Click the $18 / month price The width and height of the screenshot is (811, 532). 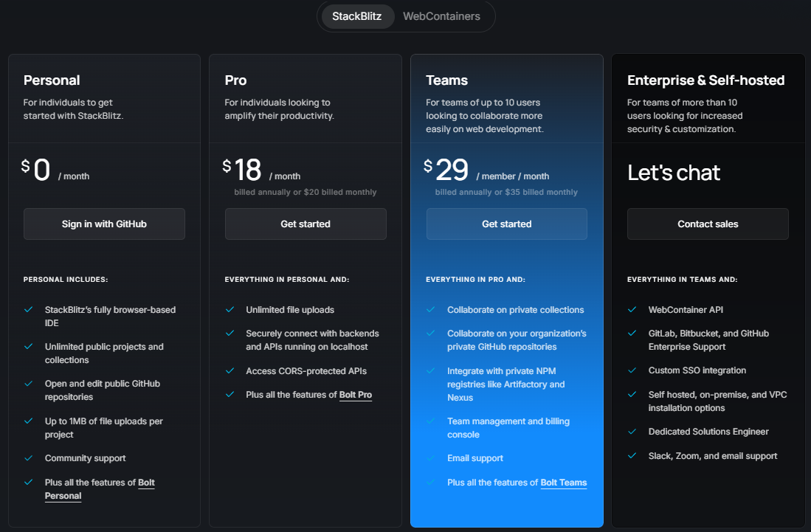pos(261,170)
